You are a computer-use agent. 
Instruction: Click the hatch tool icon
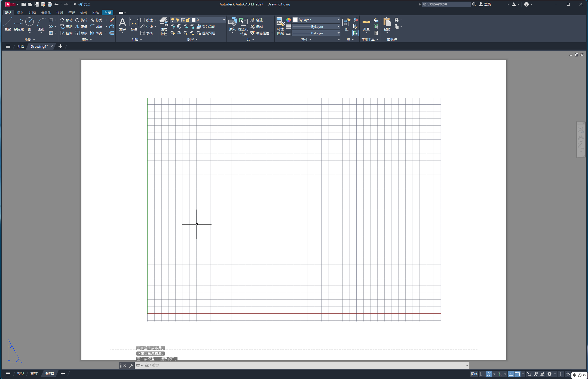(x=51, y=33)
